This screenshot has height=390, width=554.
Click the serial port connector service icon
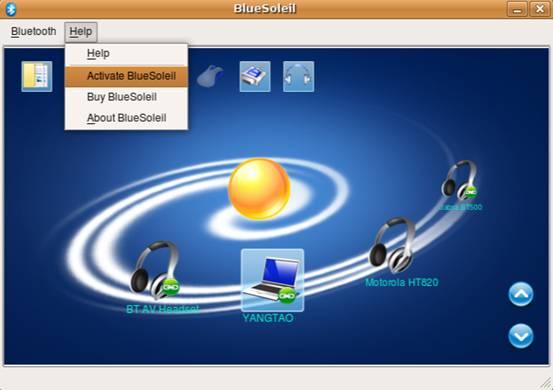coord(255,76)
